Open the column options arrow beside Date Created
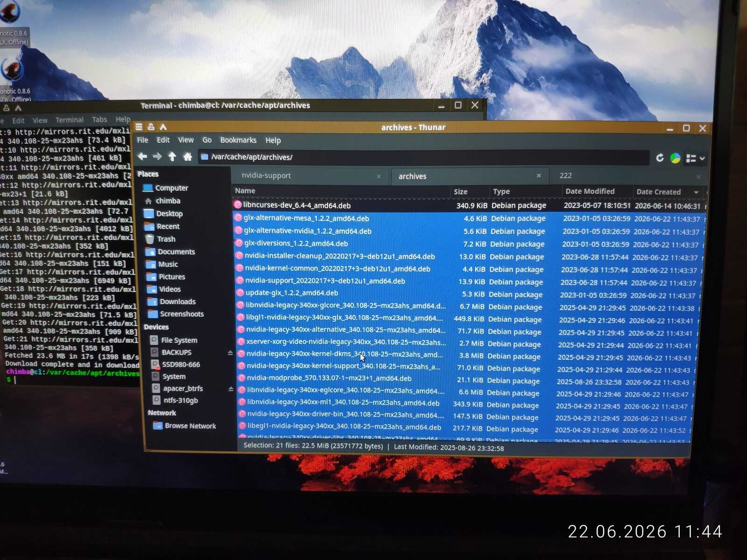The image size is (747, 560). tap(696, 192)
